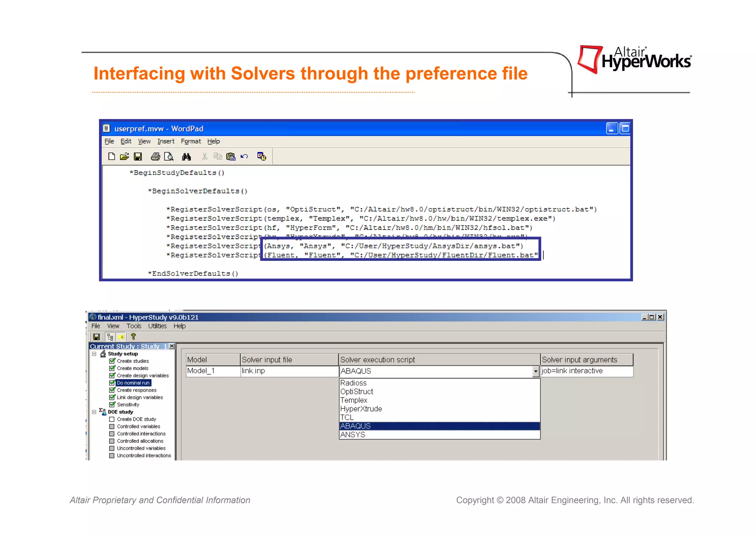756x534 pixels.
Task: Click the Undo arrow icon in WordPad
Action: (x=244, y=156)
